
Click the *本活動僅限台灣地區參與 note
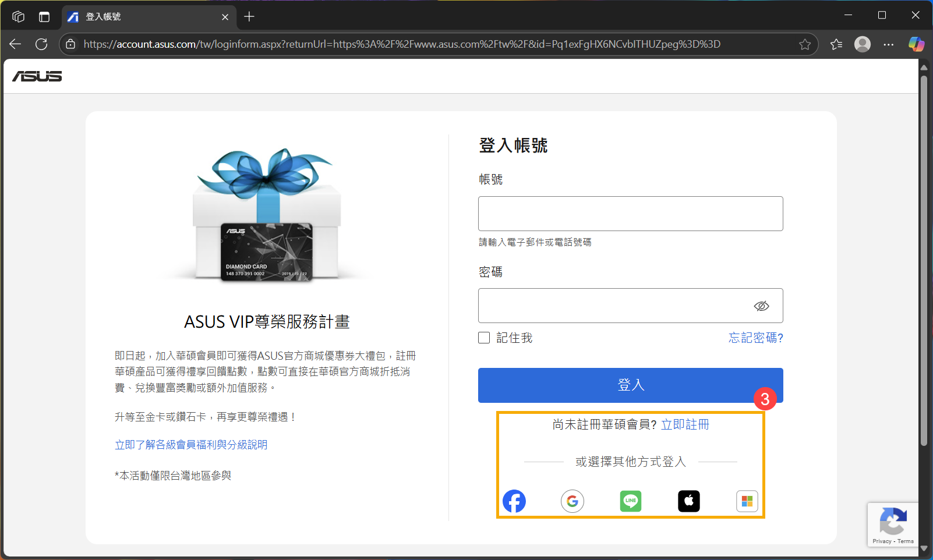pyautogui.click(x=173, y=476)
